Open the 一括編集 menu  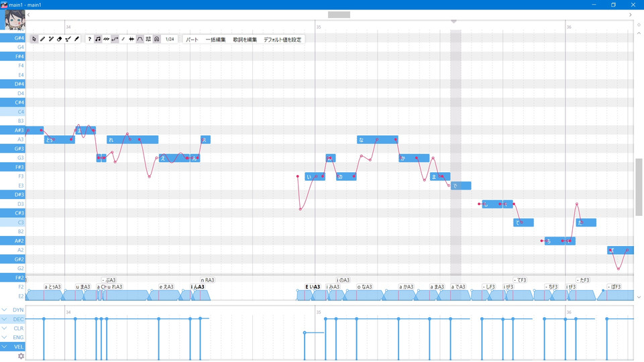click(x=215, y=40)
